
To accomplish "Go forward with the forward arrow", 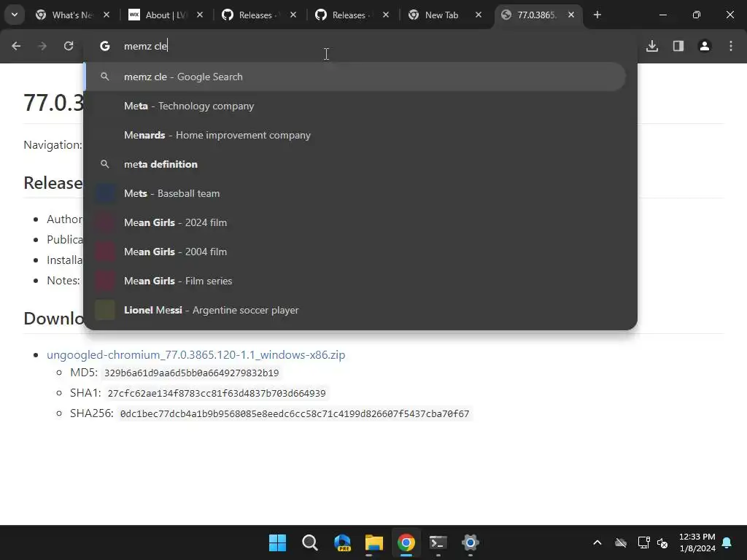I will point(42,46).
